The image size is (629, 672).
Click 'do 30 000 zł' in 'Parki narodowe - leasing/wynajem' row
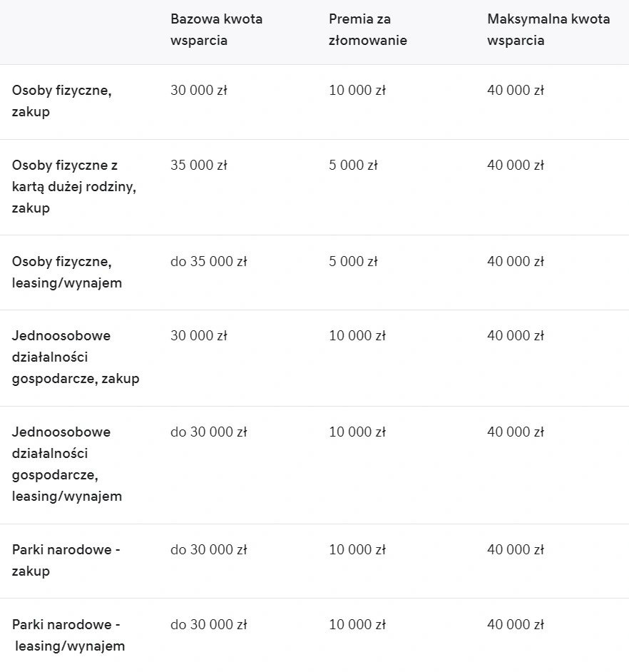coord(208,624)
